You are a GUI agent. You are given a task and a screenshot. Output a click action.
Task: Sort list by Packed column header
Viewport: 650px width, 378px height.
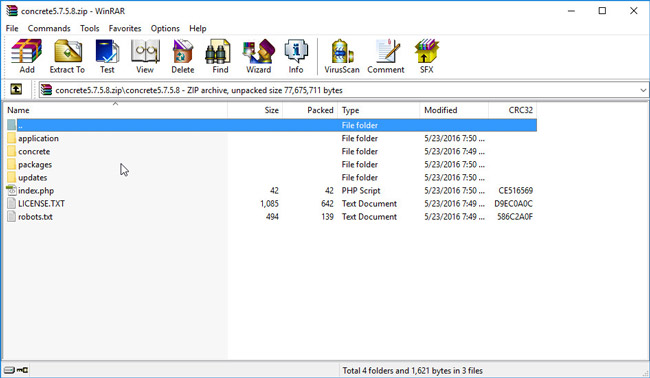(x=310, y=110)
